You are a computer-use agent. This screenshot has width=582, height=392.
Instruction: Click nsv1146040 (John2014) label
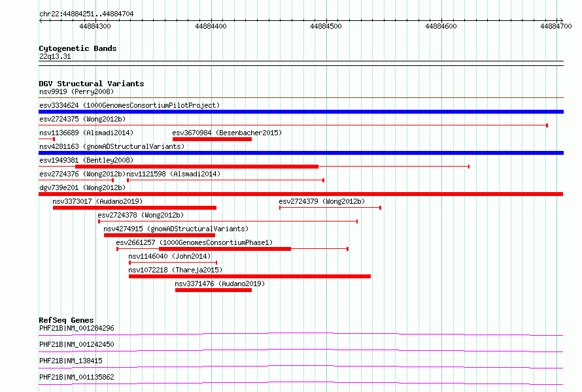tap(169, 256)
